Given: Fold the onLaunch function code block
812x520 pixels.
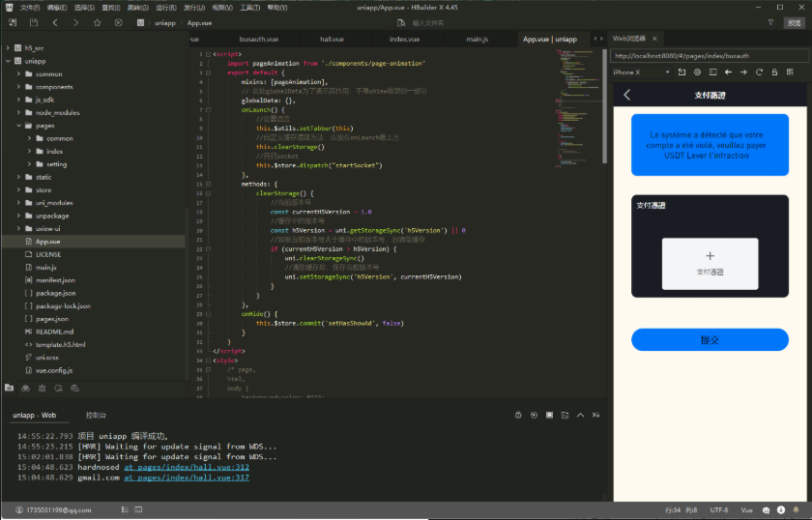Looking at the screenshot, I should [x=208, y=110].
